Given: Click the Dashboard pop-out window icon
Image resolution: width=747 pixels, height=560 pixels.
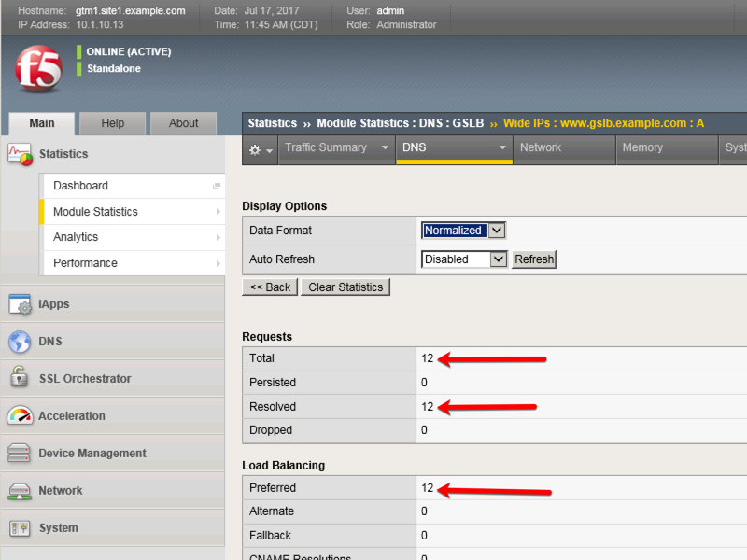Looking at the screenshot, I should point(217,186).
